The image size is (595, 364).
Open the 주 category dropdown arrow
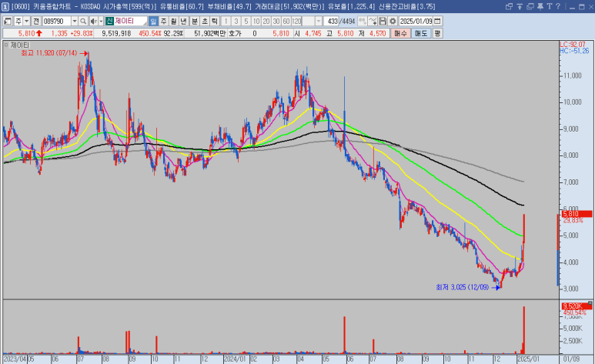click(27, 22)
